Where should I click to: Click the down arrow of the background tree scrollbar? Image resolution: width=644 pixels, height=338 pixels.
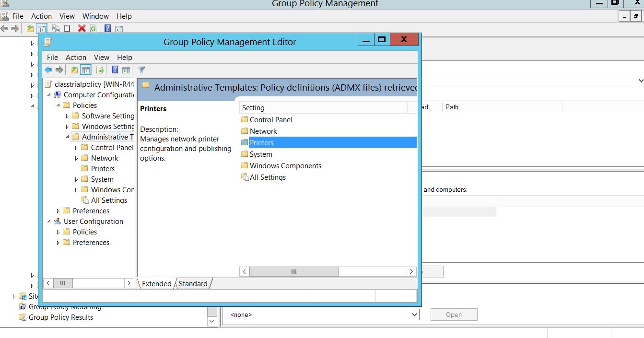(x=213, y=321)
